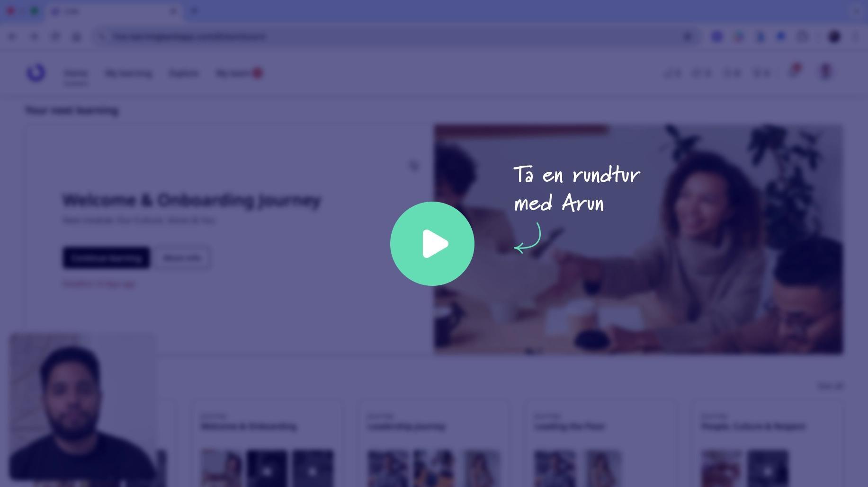
Task: Open the Home navigation tab
Action: click(76, 73)
